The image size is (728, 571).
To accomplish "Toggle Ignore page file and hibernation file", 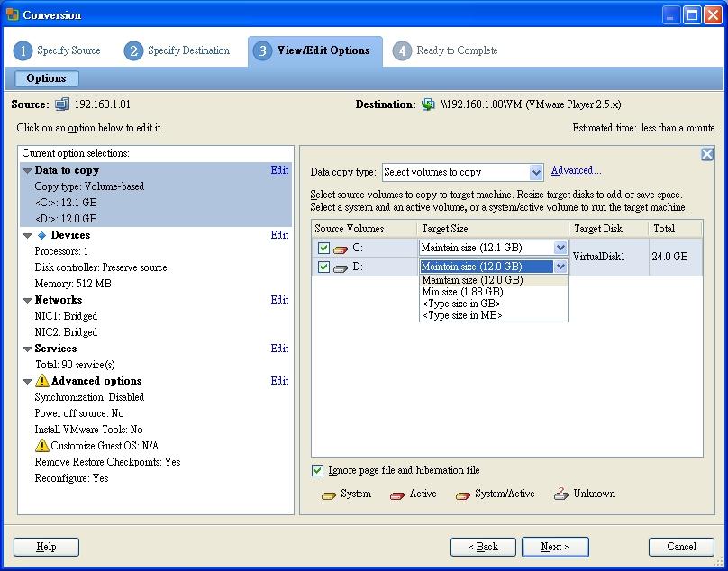I will tap(317, 470).
